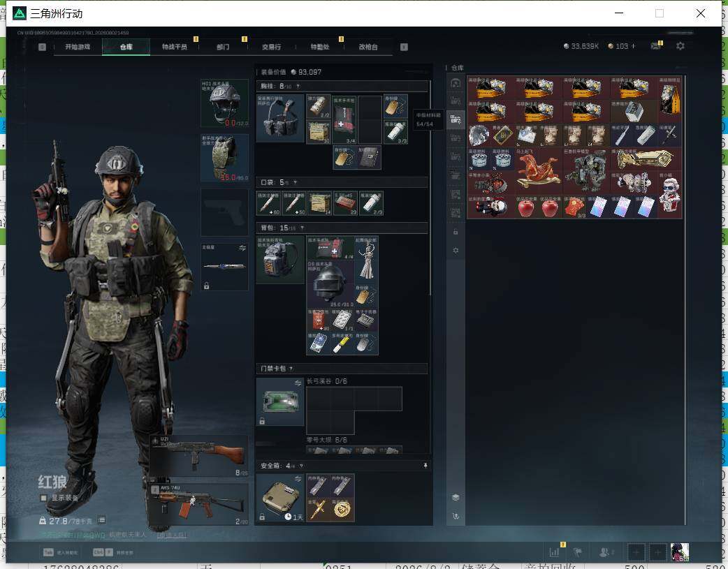Open the friends icon at bottom bar
This screenshot has height=569, width=728.
click(x=606, y=552)
